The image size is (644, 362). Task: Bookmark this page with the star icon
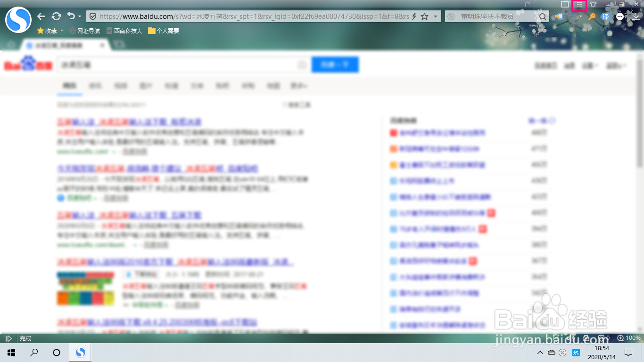coord(424,16)
